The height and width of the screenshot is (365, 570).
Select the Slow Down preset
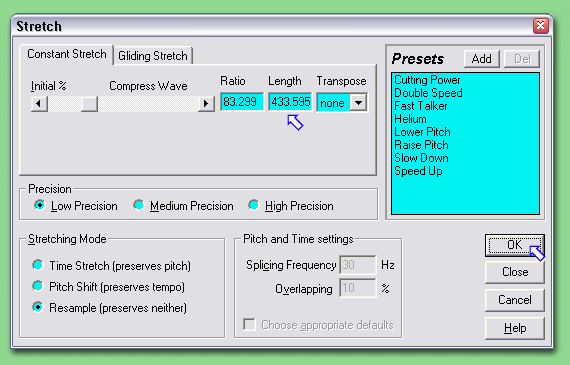click(421, 158)
